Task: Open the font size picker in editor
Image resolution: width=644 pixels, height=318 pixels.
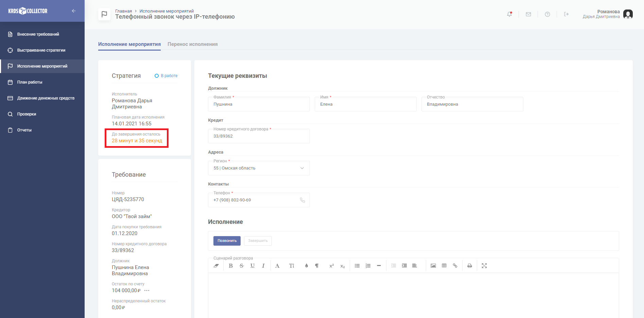Action: click(291, 266)
